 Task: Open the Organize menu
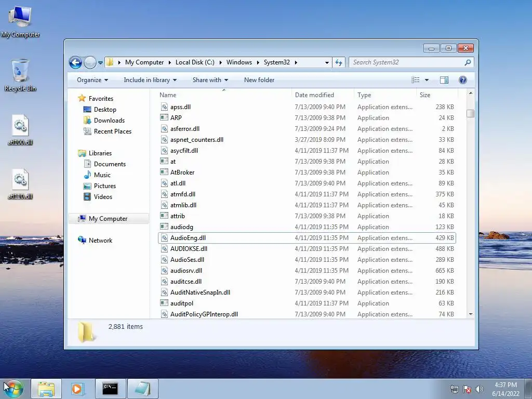[x=92, y=80]
